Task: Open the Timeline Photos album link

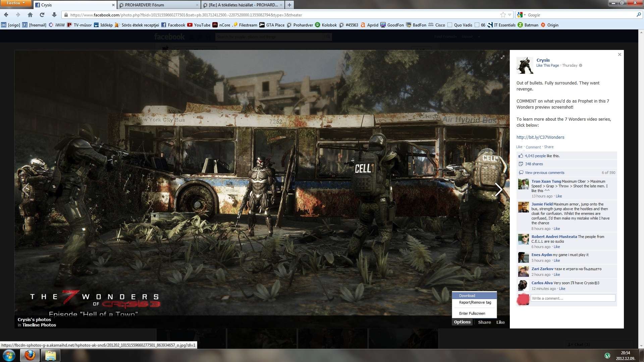Action: point(39,325)
